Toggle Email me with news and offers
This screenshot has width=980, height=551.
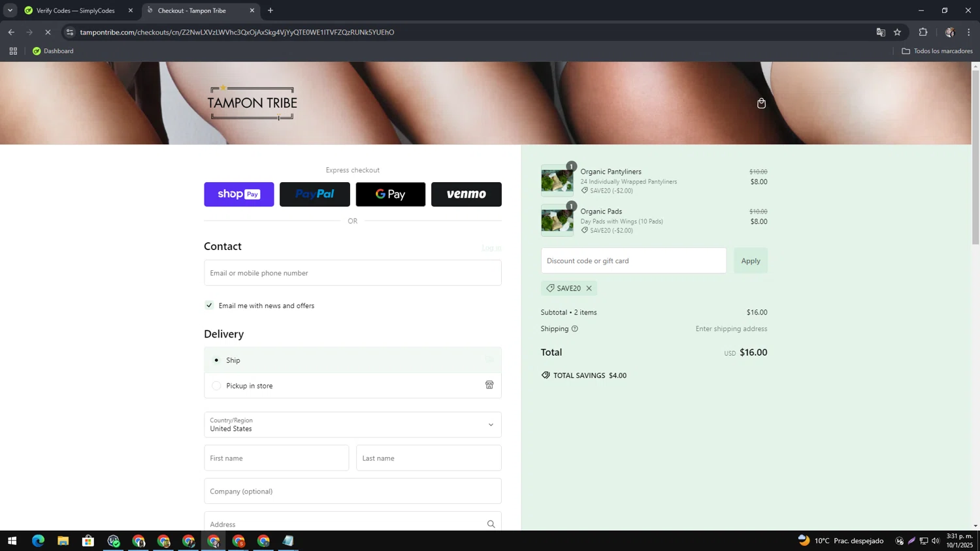209,305
